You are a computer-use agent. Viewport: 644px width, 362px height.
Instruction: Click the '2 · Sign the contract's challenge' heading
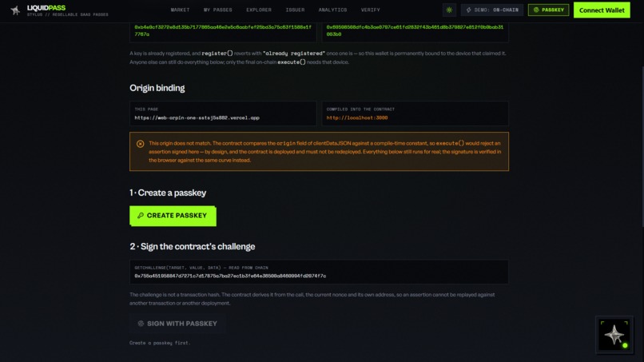193,247
